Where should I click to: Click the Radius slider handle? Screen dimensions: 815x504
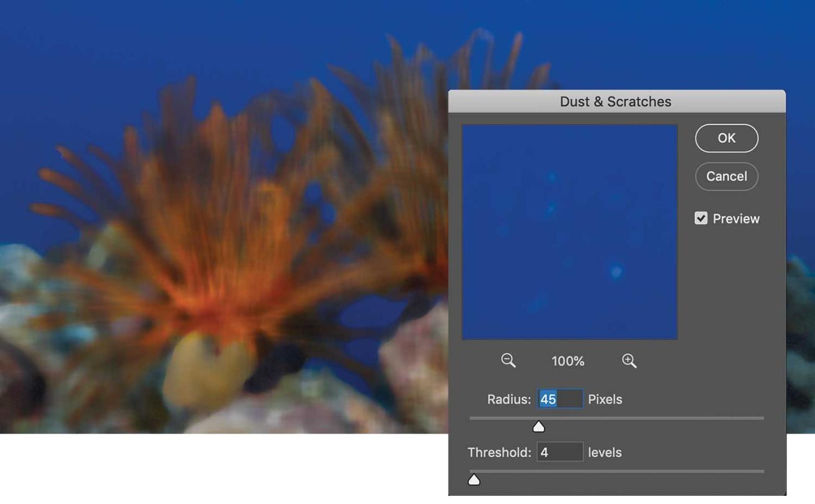pos(539,427)
